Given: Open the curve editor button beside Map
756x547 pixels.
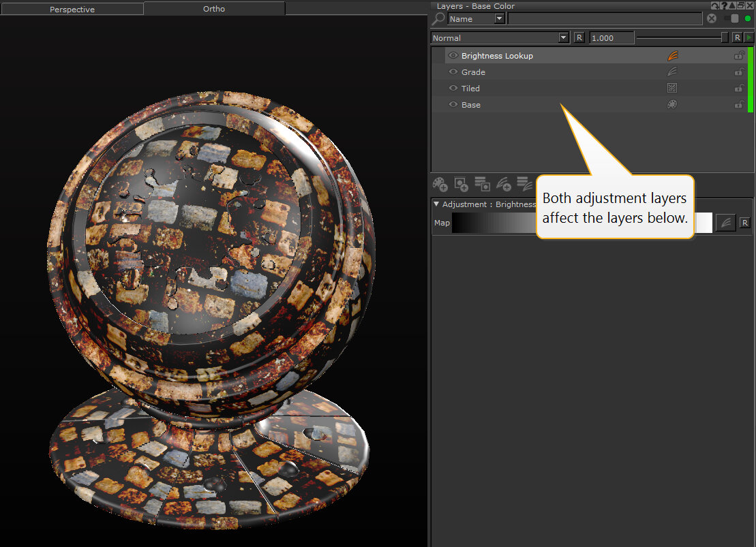Looking at the screenshot, I should [726, 223].
